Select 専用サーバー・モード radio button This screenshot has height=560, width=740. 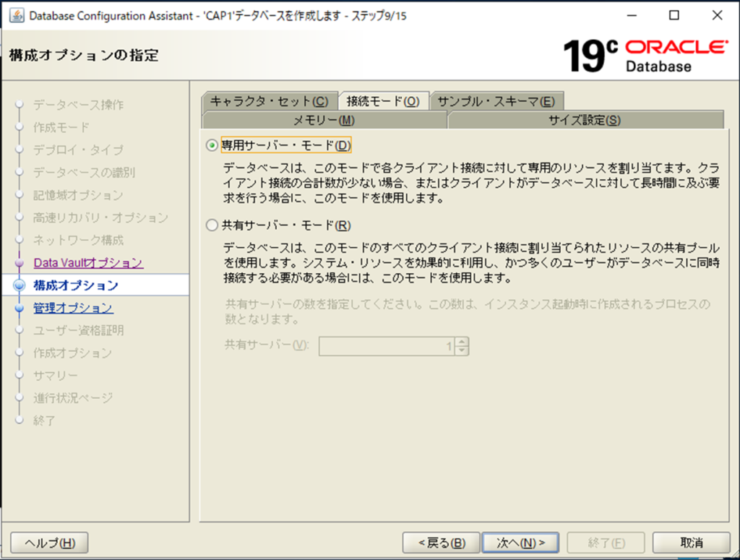(x=212, y=145)
